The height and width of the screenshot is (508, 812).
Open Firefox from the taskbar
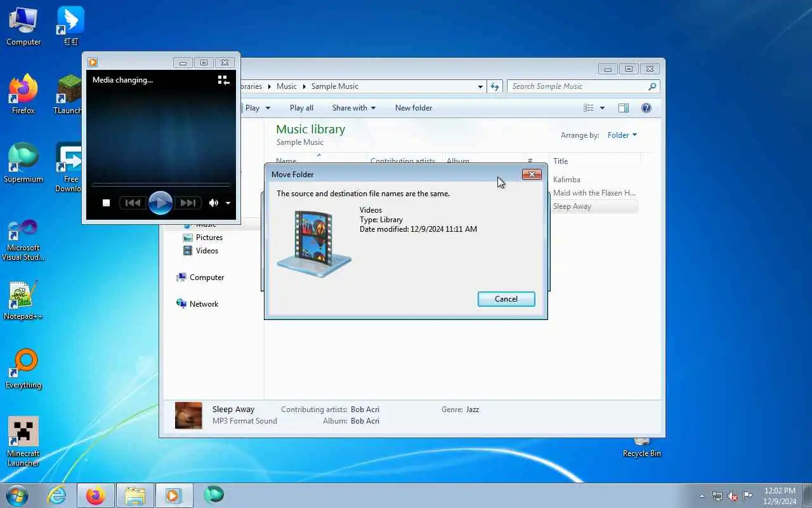[x=96, y=495]
